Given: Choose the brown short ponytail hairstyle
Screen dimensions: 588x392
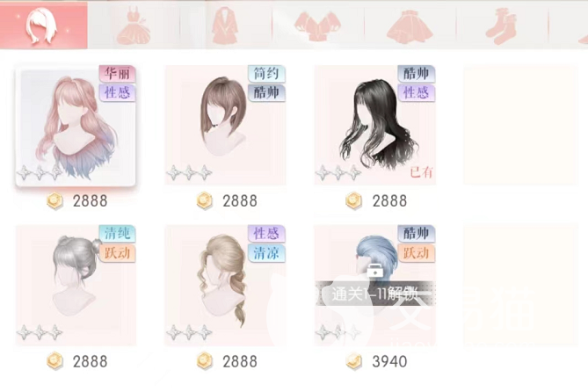Looking at the screenshot, I should pos(225,125).
